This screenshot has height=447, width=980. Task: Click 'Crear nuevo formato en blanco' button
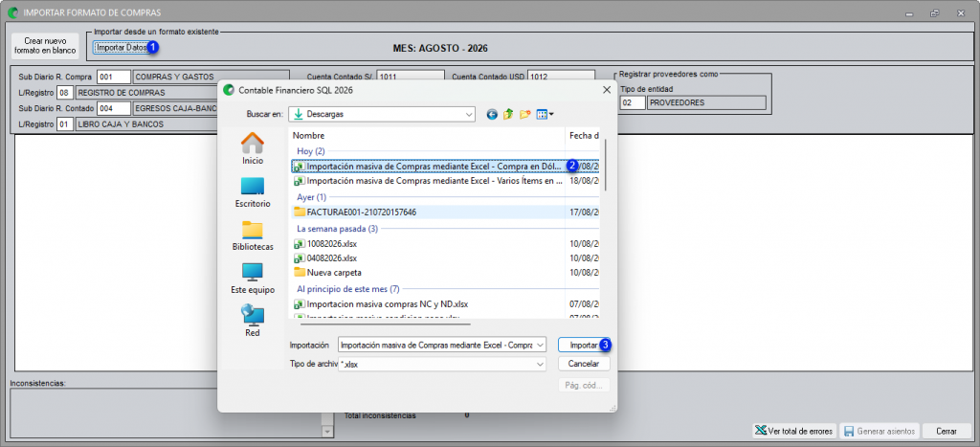pos(45,46)
